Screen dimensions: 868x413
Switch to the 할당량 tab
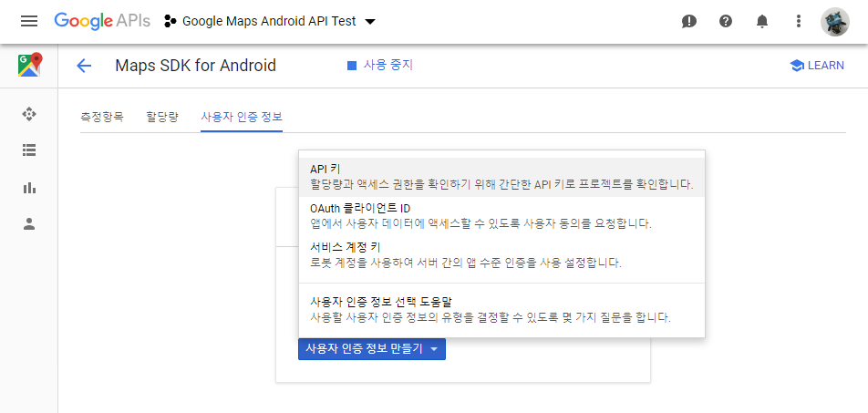[162, 117]
